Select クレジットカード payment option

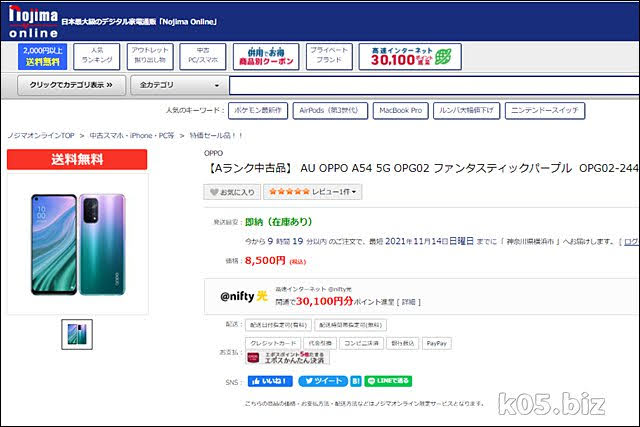tap(273, 343)
